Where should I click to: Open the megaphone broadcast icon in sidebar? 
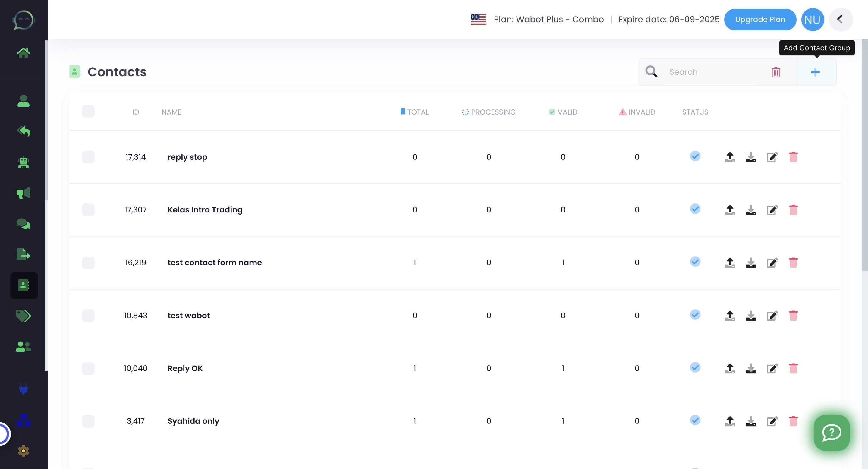tap(23, 193)
